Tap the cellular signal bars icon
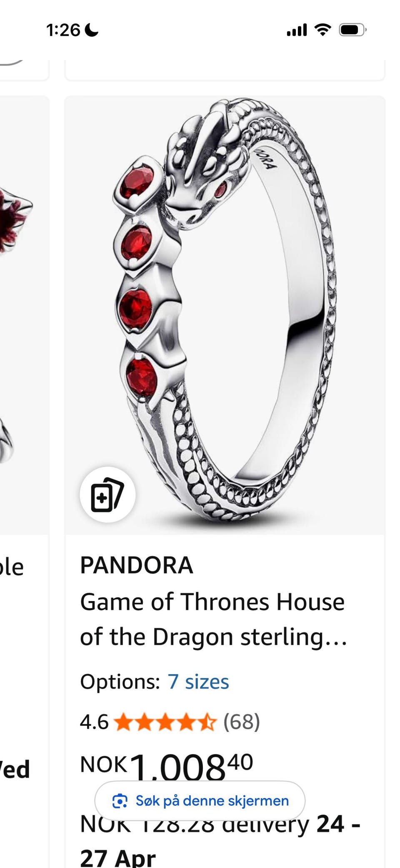Viewport: 400px width, 868px height. coord(297,30)
